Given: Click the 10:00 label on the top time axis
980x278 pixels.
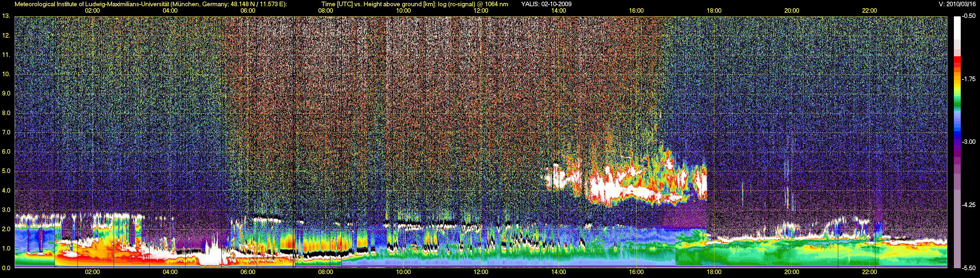Looking at the screenshot, I should 403,11.
